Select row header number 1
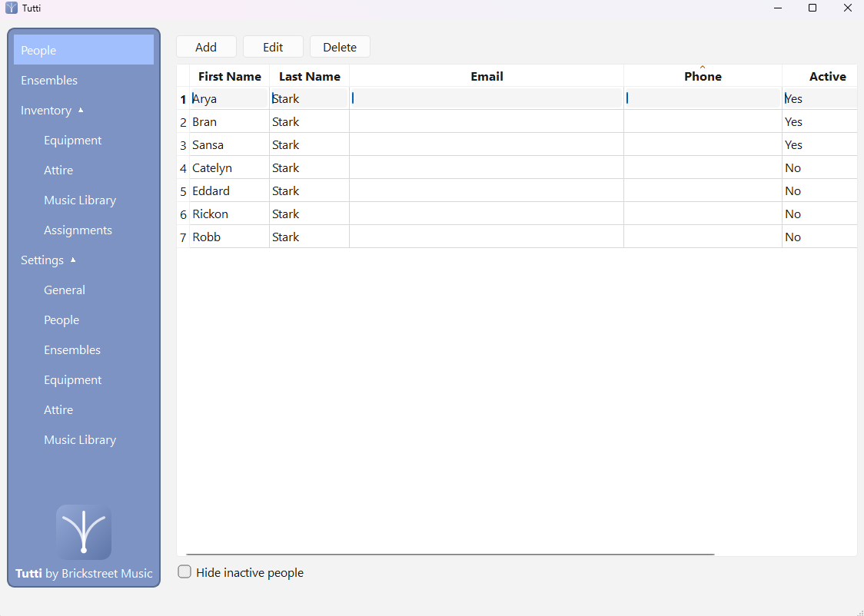 [183, 98]
